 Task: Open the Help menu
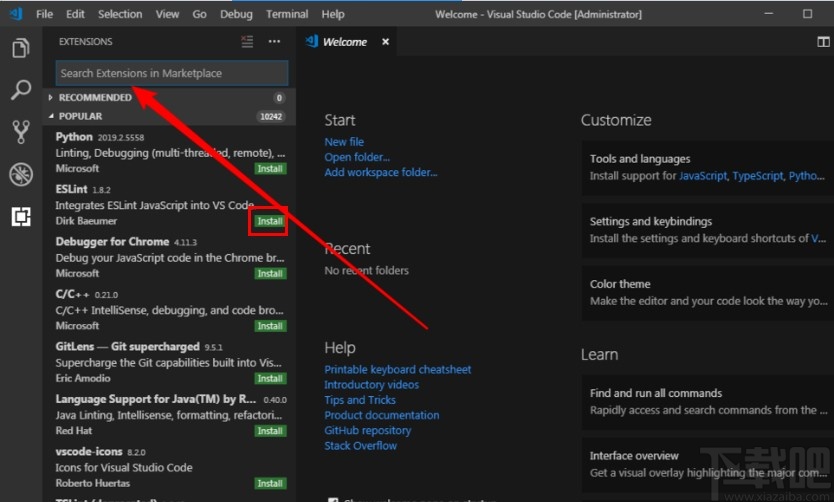tap(333, 14)
